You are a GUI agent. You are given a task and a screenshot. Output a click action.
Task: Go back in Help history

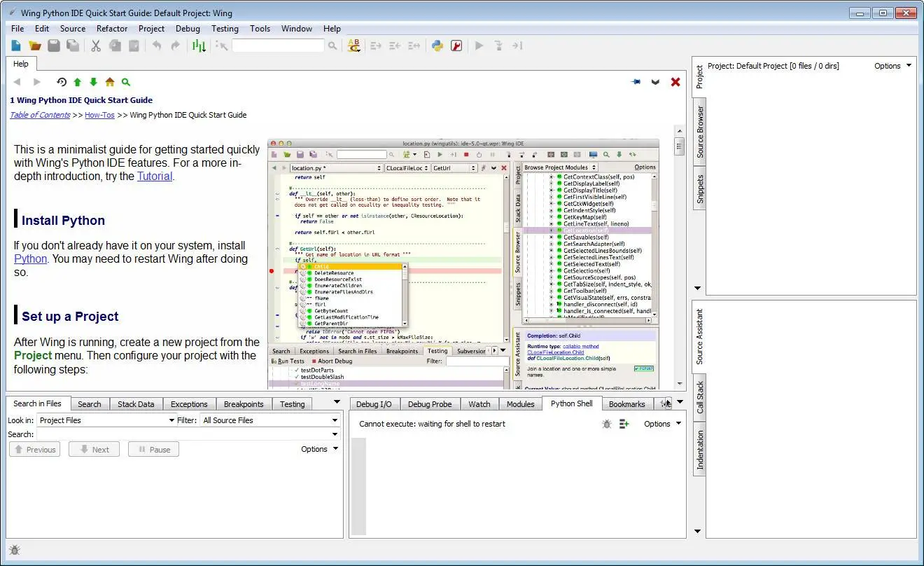17,82
